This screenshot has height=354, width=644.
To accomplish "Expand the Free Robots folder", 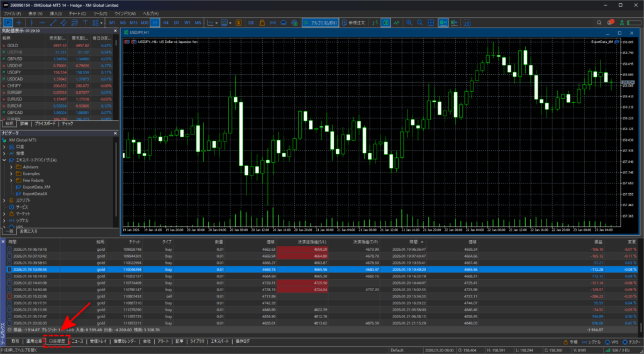I will tap(11, 180).
